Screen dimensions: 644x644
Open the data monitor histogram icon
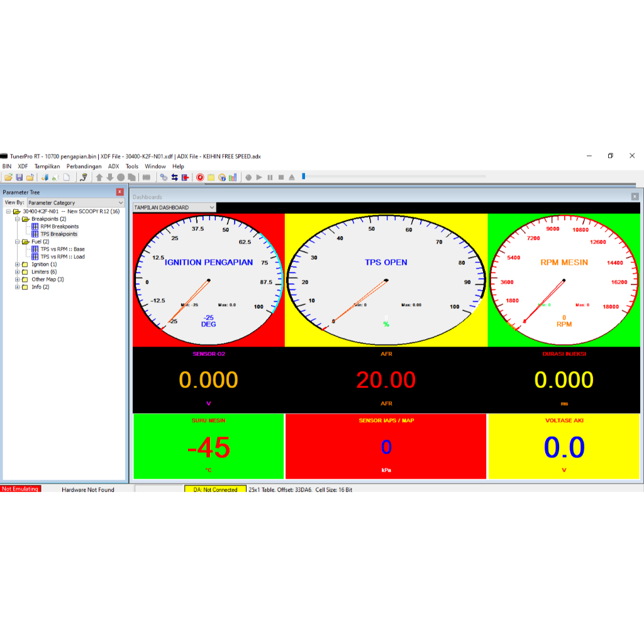coord(233,177)
